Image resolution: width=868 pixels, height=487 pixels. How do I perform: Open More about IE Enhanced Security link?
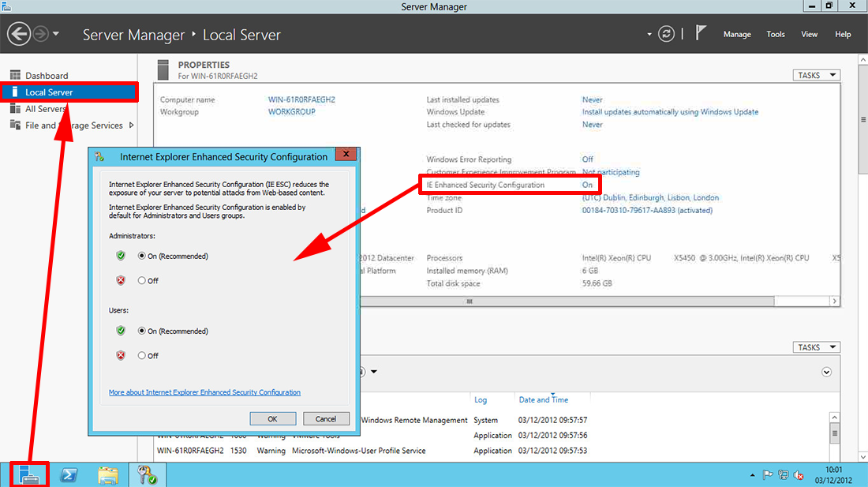[x=205, y=392]
